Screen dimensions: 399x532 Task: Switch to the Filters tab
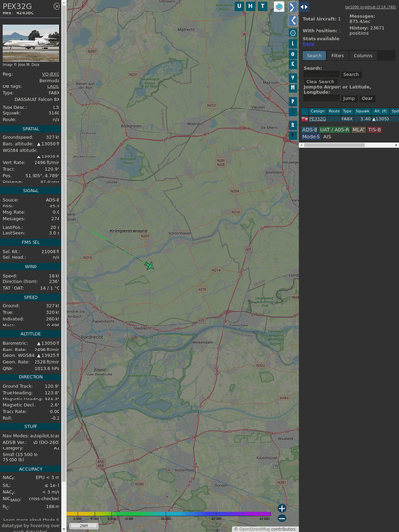(338, 56)
